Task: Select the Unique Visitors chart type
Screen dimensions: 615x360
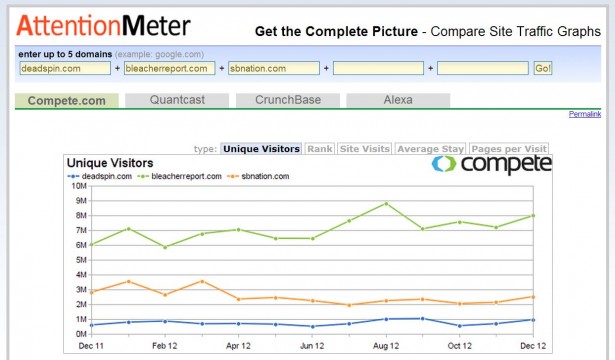Action: pyautogui.click(x=261, y=149)
